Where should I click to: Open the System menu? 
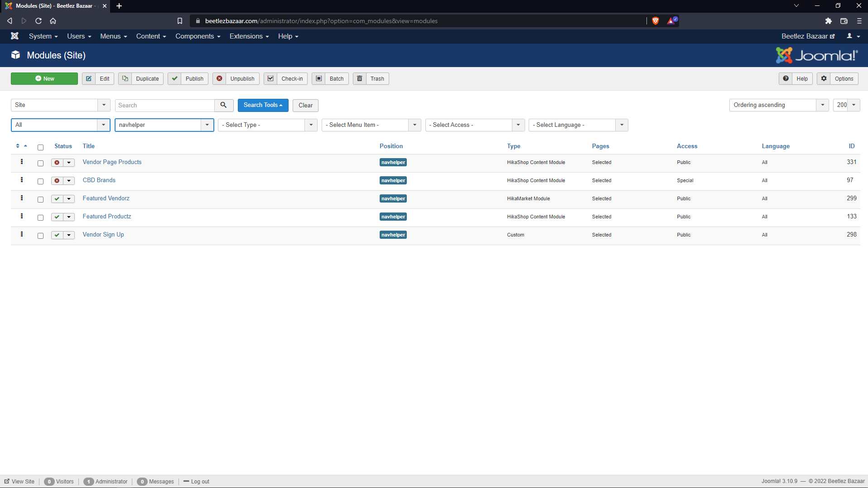point(43,36)
